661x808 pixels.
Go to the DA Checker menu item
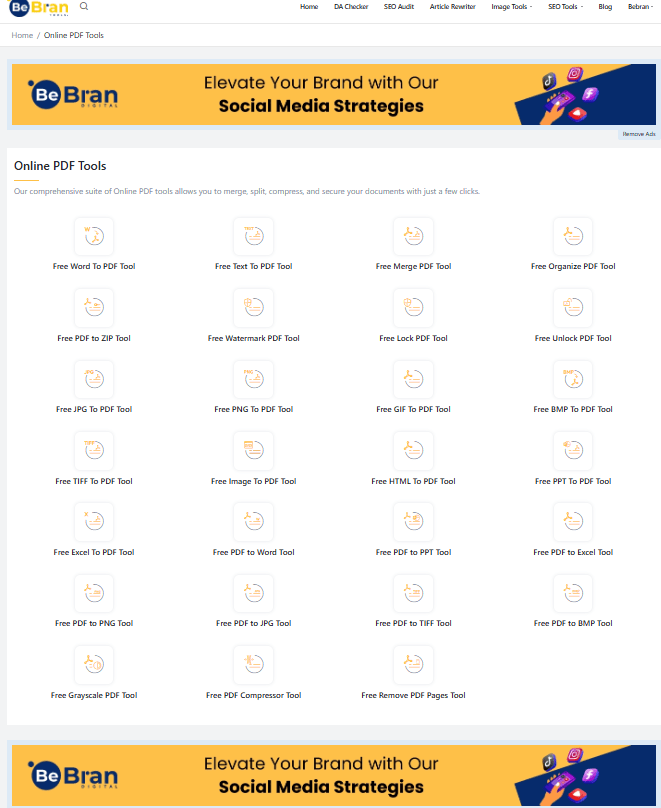point(351,7)
